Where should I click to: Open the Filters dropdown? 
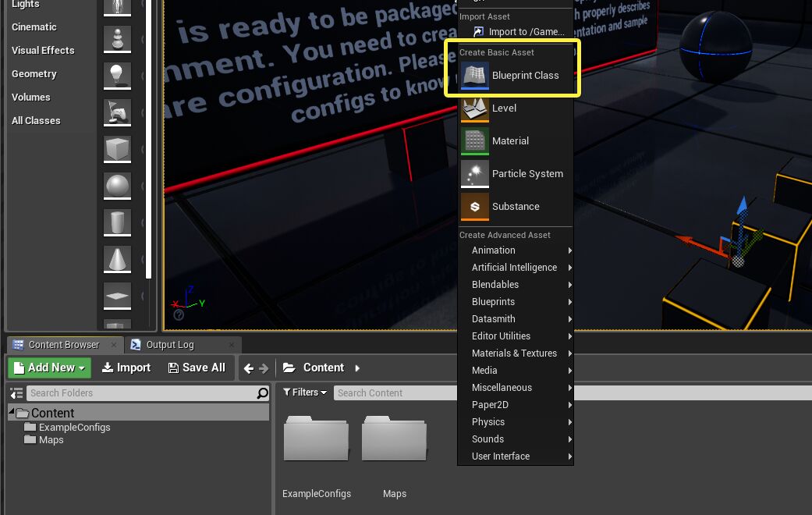point(304,392)
